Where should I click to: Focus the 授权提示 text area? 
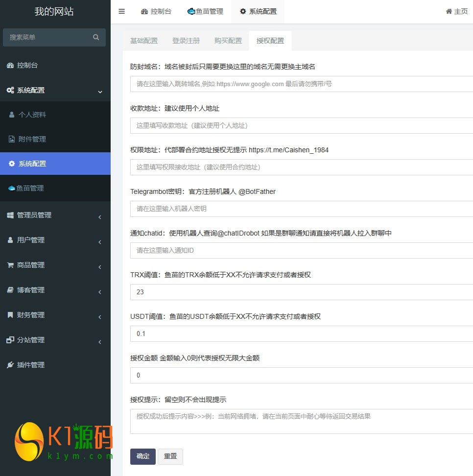pyautogui.click(x=301, y=421)
